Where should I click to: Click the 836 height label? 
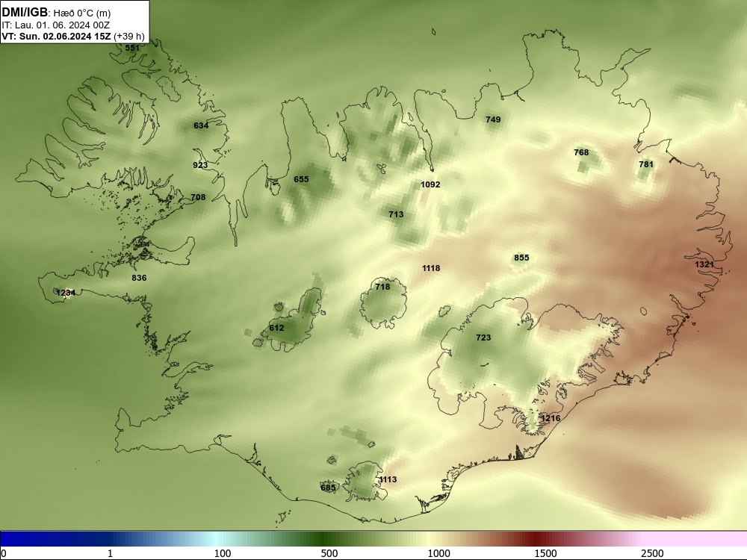pyautogui.click(x=139, y=278)
